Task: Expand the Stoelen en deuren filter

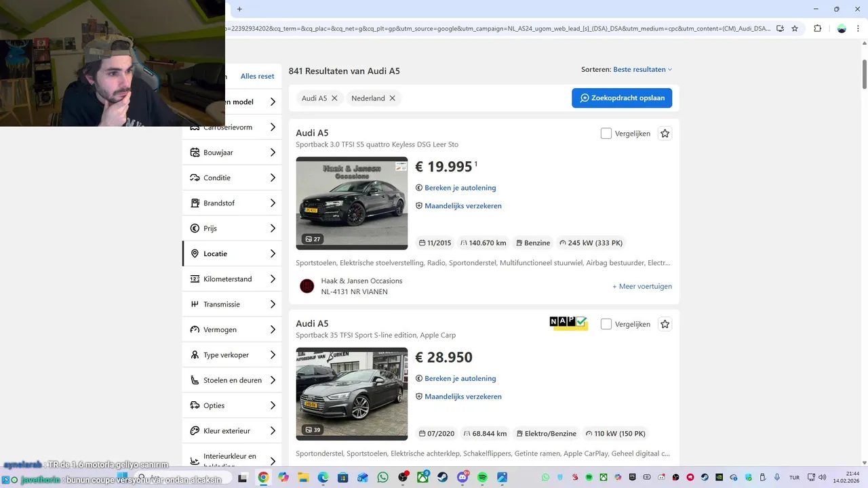Action: (232, 380)
